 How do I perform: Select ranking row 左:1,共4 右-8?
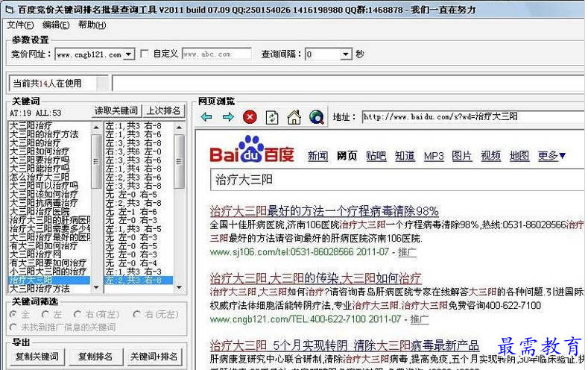[133, 169]
